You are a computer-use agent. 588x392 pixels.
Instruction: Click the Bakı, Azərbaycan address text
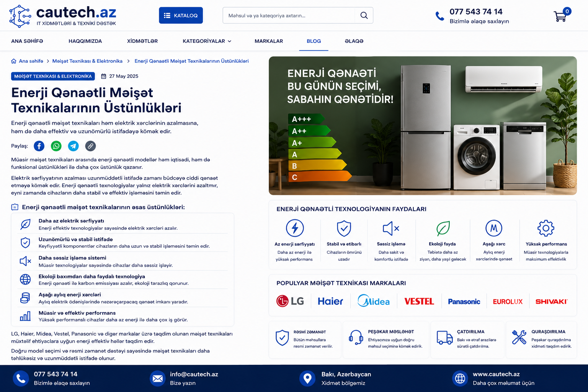click(346, 374)
